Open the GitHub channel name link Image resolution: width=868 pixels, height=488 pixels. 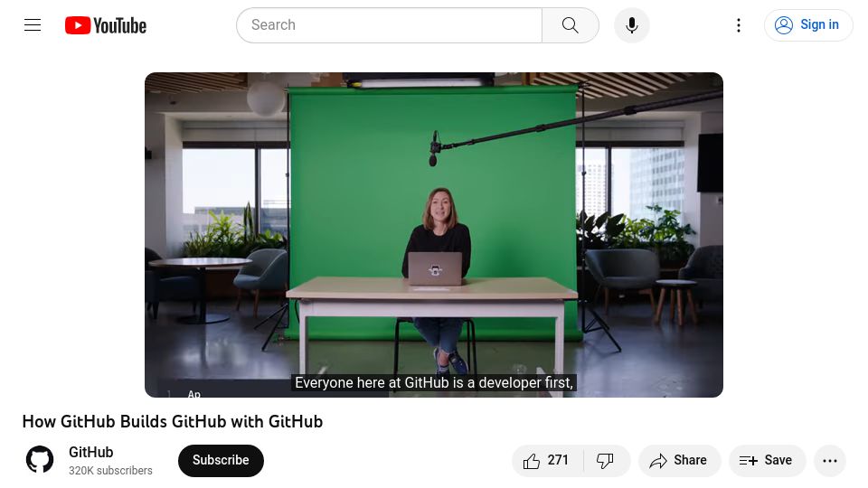pyautogui.click(x=90, y=452)
